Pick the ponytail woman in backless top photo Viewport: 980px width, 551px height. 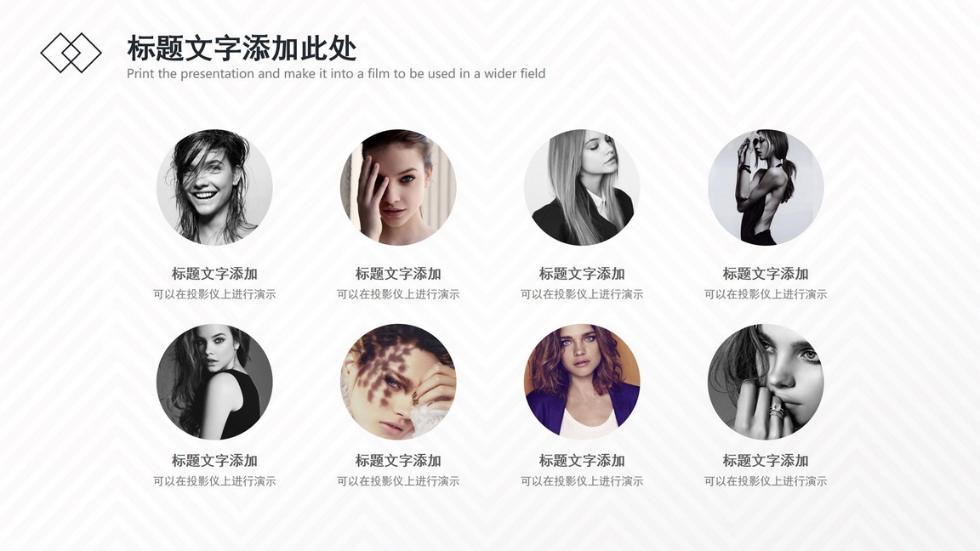(766, 187)
